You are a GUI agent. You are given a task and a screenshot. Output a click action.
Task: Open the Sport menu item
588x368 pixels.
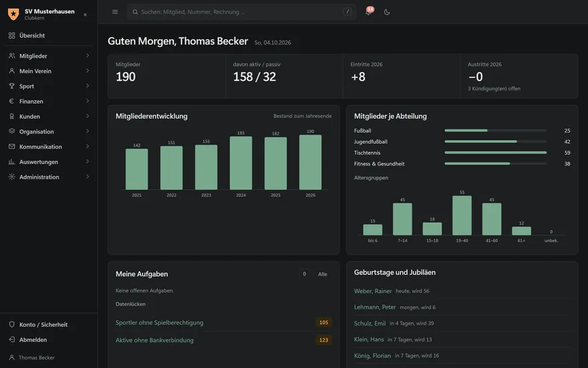point(49,86)
